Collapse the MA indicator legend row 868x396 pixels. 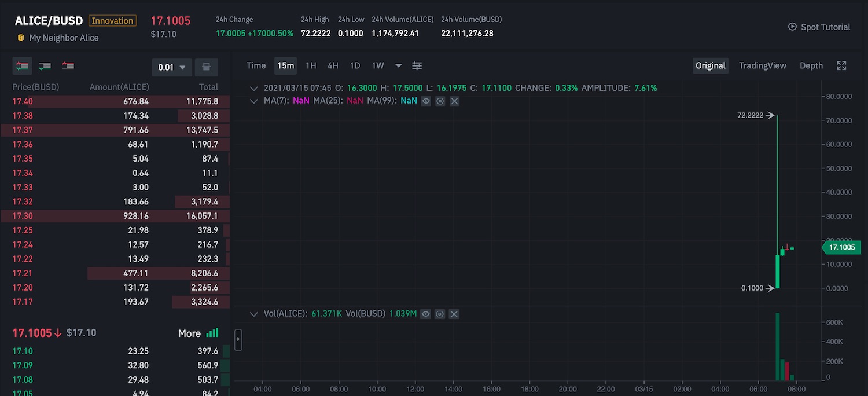tap(253, 101)
